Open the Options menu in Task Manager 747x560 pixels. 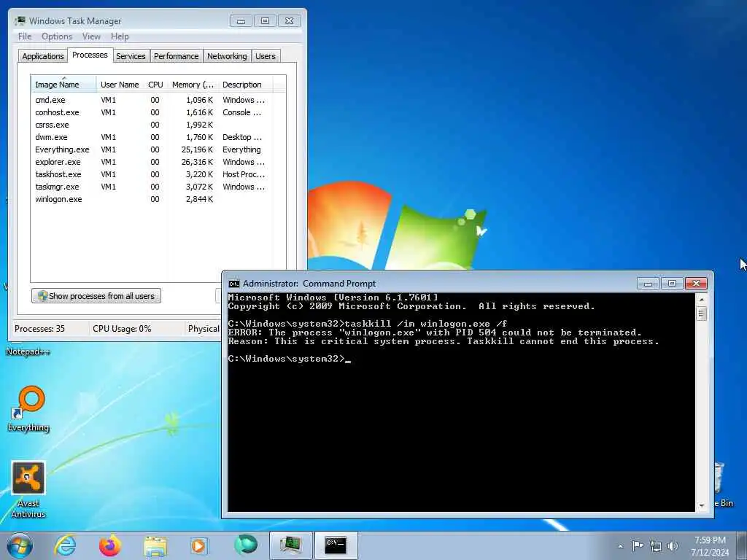pos(57,36)
